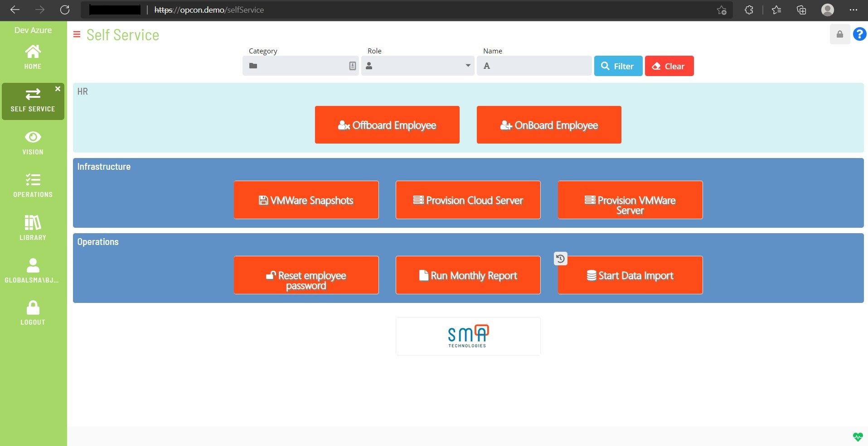868x446 pixels.
Task: Click the Logout lock icon
Action: click(32, 310)
